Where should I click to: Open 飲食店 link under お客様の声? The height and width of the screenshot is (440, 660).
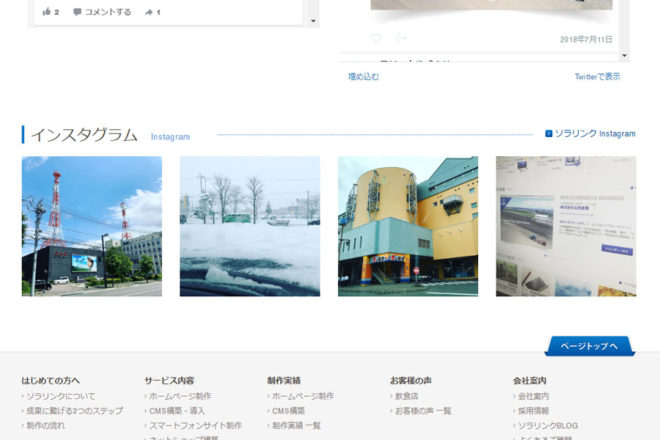pyautogui.click(x=407, y=396)
